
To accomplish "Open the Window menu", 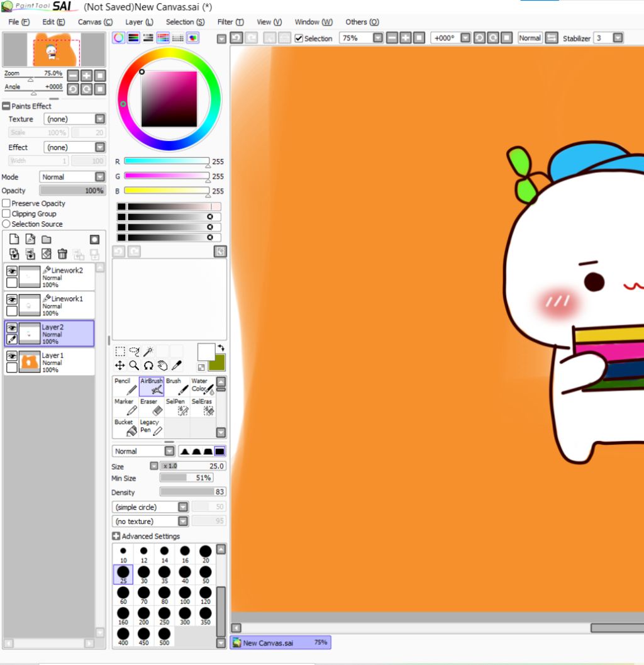I will 313,21.
